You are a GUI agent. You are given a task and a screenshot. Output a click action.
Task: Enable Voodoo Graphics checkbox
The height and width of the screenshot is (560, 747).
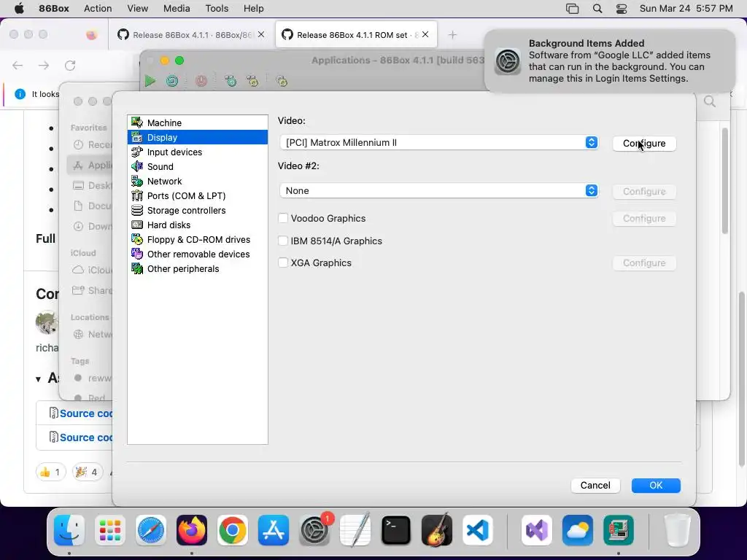[283, 218]
